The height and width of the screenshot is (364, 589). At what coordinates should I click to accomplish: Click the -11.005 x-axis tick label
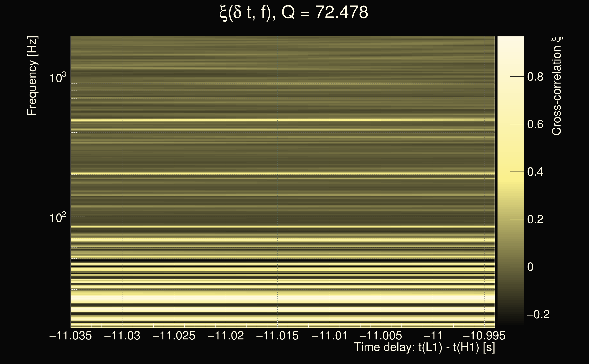click(x=381, y=336)
